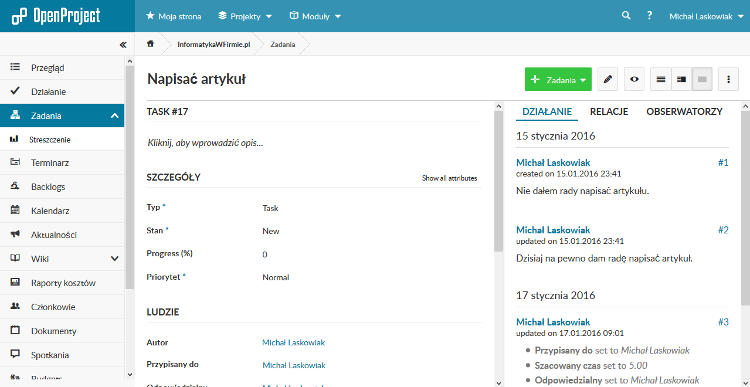This screenshot has width=750, height=387.
Task: Open activity #1 anchor link
Action: pos(723,163)
